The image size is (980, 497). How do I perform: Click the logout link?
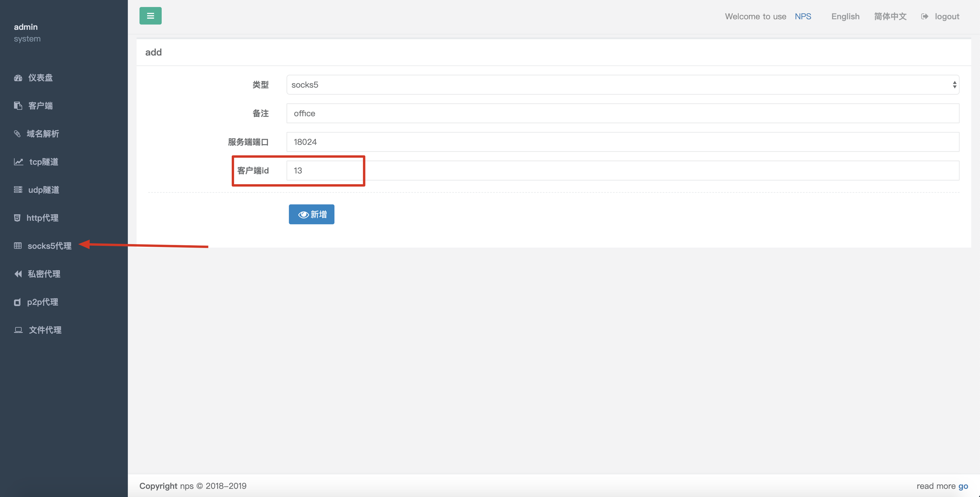pyautogui.click(x=947, y=16)
